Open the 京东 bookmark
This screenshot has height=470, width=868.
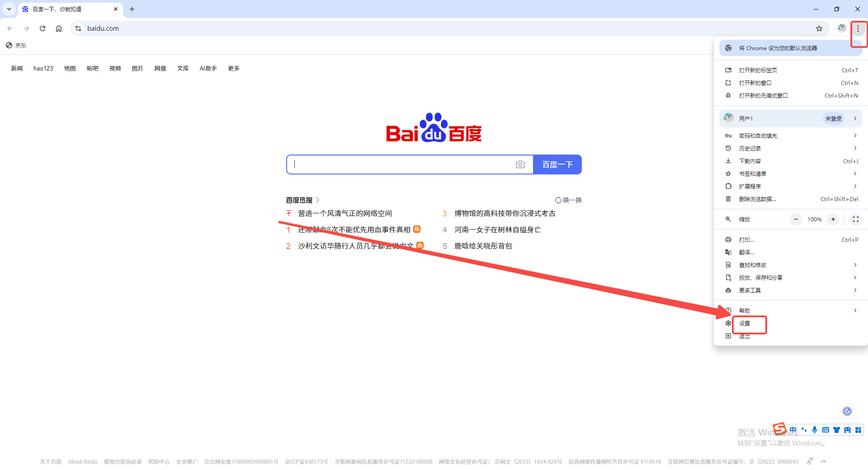coord(16,45)
